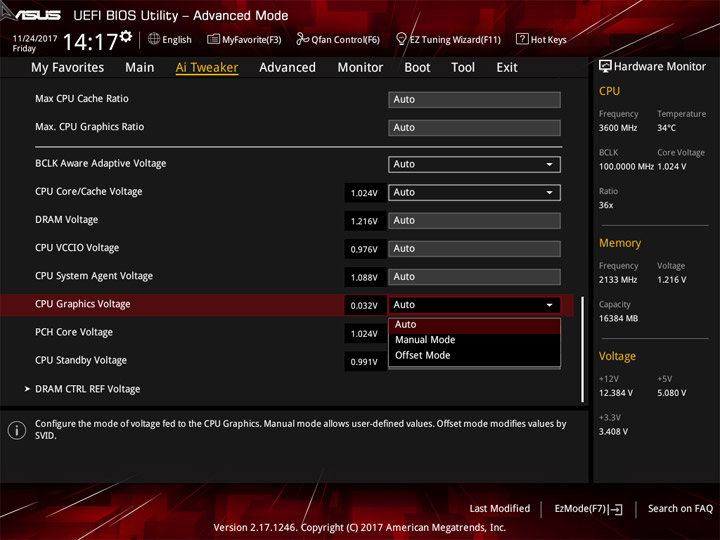This screenshot has width=720, height=540.
Task: Collapse the CPU Graphics Voltage dropdown
Action: [474, 305]
